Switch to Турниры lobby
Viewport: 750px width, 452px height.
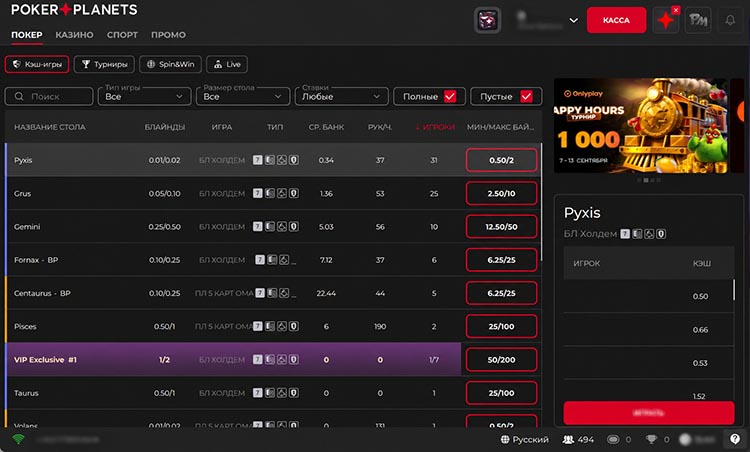click(104, 64)
